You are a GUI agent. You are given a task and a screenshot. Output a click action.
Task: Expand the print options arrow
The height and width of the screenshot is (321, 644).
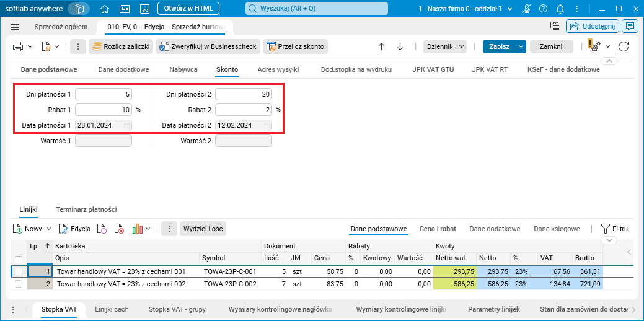coord(30,47)
